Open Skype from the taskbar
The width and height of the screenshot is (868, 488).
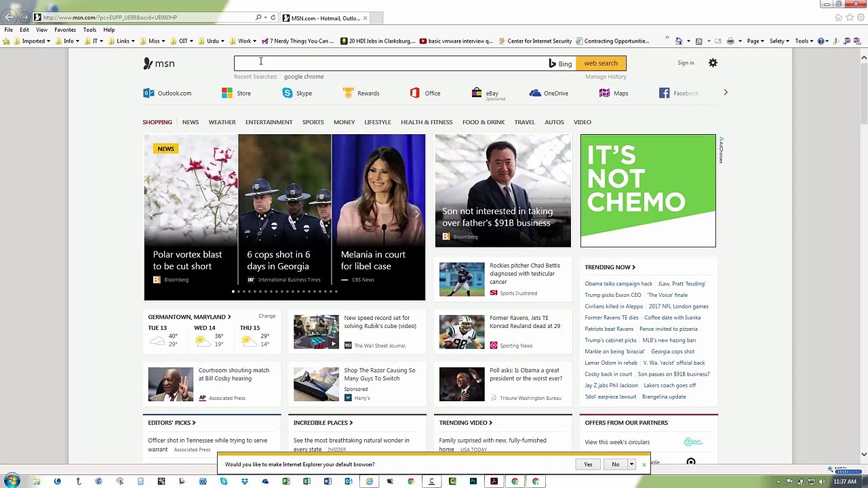tap(224, 481)
